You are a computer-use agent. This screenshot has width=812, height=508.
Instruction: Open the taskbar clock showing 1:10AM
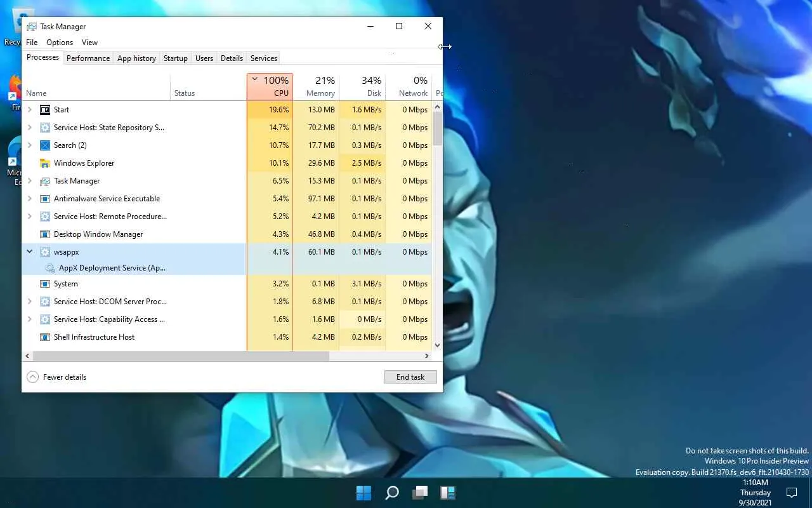pos(755,492)
